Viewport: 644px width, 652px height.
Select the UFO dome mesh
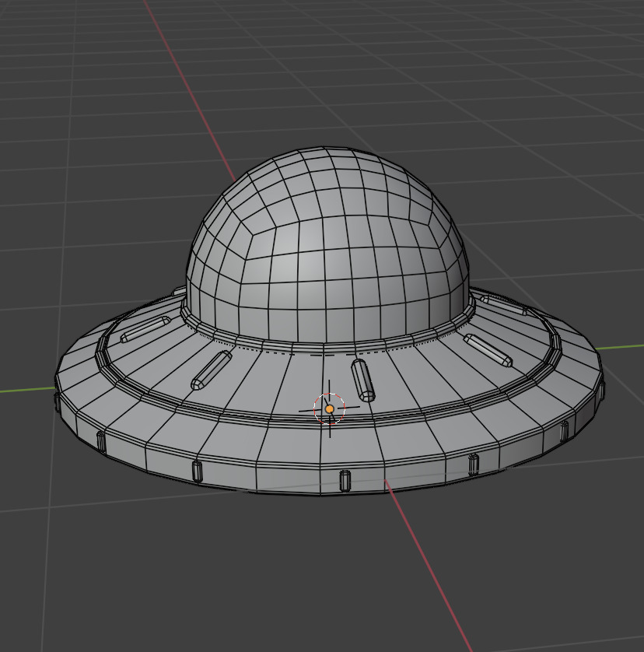click(327, 244)
